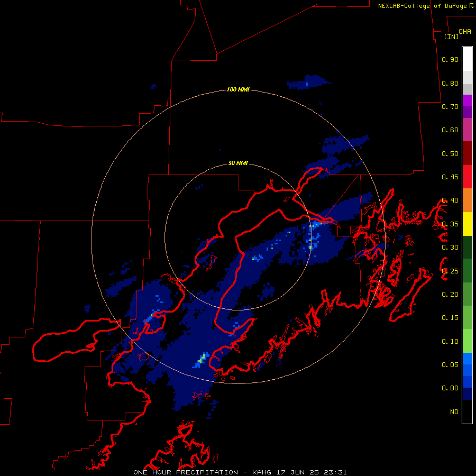Viewport: 476px width, 476px height.
Task: Click the ONE HOUR PRECIPITATION caption text
Action: click(186, 472)
